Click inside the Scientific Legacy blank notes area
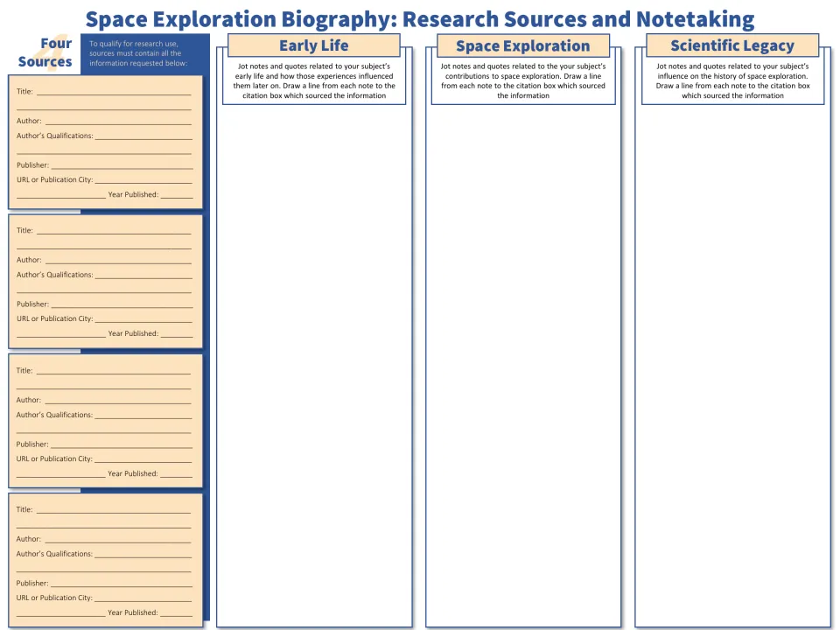The height and width of the screenshot is (630, 840). click(732, 364)
